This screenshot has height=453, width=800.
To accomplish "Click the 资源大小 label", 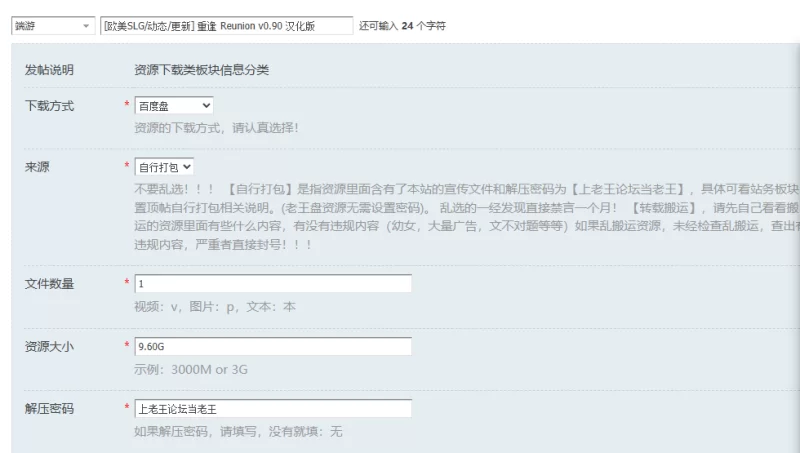I will [49, 346].
